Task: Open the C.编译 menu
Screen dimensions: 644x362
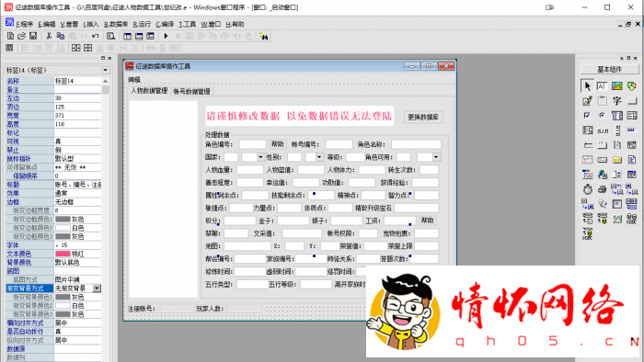Action: (x=165, y=24)
